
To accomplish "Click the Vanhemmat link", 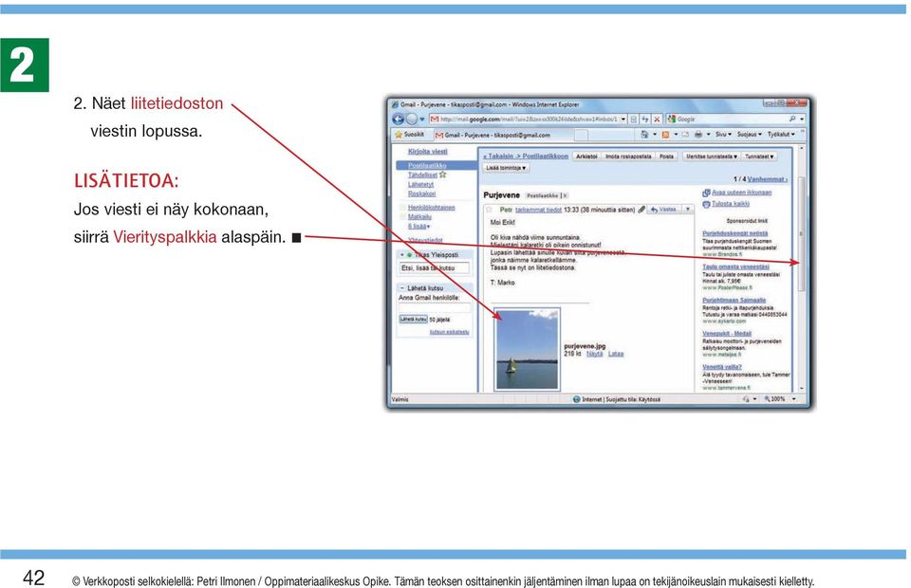I will point(767,179).
